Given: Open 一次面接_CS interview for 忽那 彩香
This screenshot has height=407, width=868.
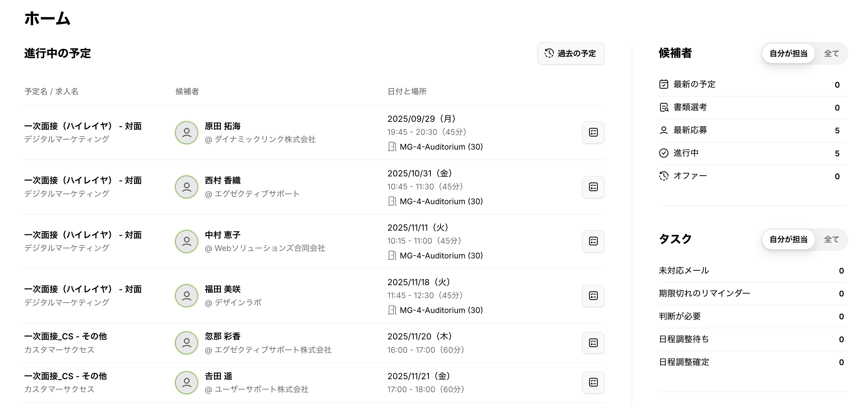Looking at the screenshot, I should pyautogui.click(x=65, y=337).
